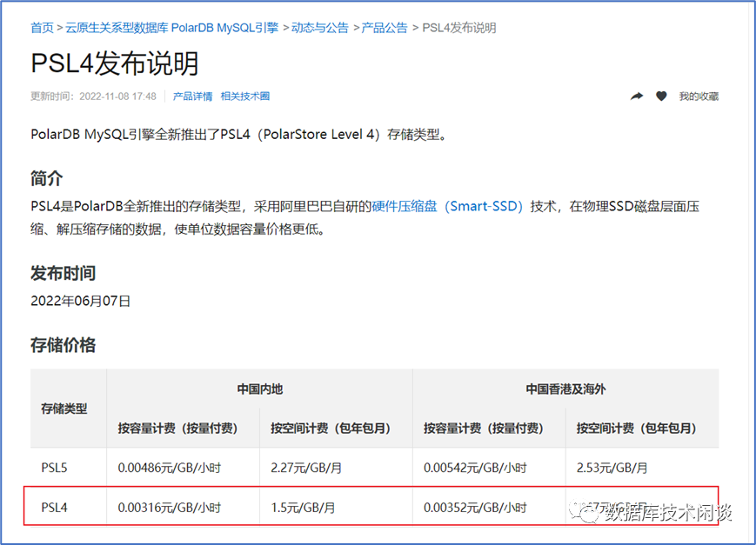
Task: Click cell 0.00316元/GB/小时
Action: pos(170,508)
